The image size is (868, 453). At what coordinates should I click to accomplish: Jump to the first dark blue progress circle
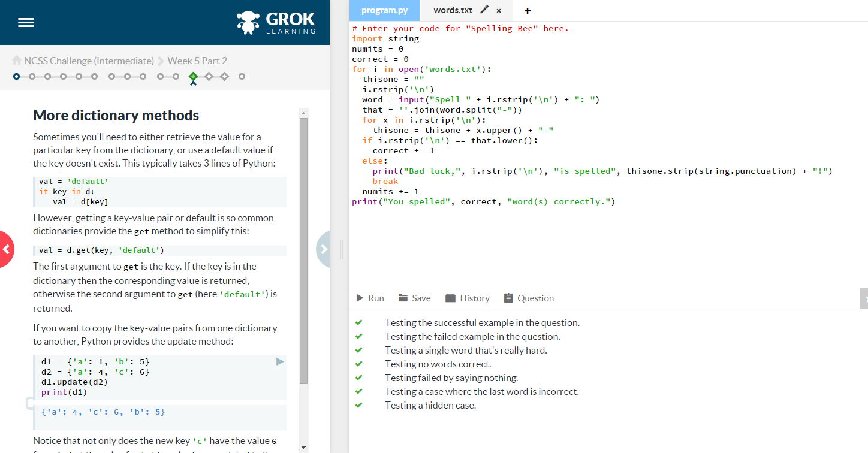(16, 77)
